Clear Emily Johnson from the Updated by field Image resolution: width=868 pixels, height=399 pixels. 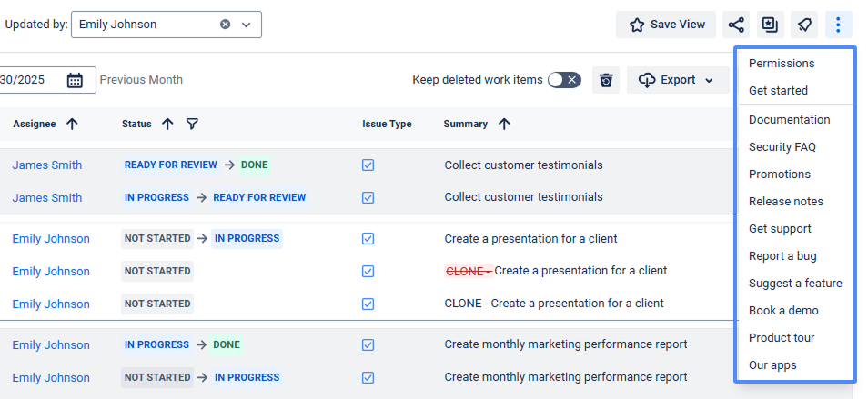[225, 25]
